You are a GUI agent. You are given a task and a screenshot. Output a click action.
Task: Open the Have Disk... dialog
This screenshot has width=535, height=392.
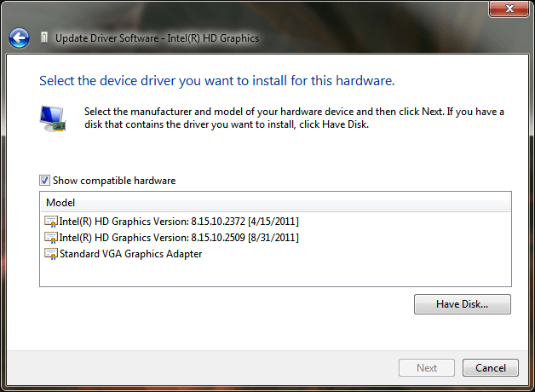[x=463, y=304]
